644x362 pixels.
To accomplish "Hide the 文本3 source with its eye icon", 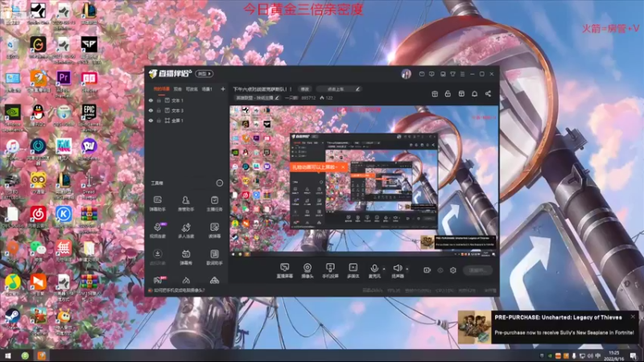I will pos(151,110).
